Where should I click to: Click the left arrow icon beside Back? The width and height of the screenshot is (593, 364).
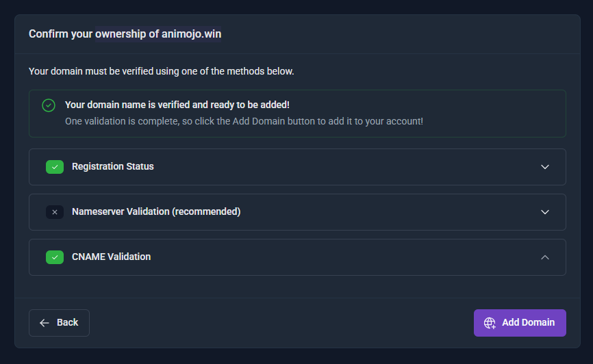coord(45,323)
